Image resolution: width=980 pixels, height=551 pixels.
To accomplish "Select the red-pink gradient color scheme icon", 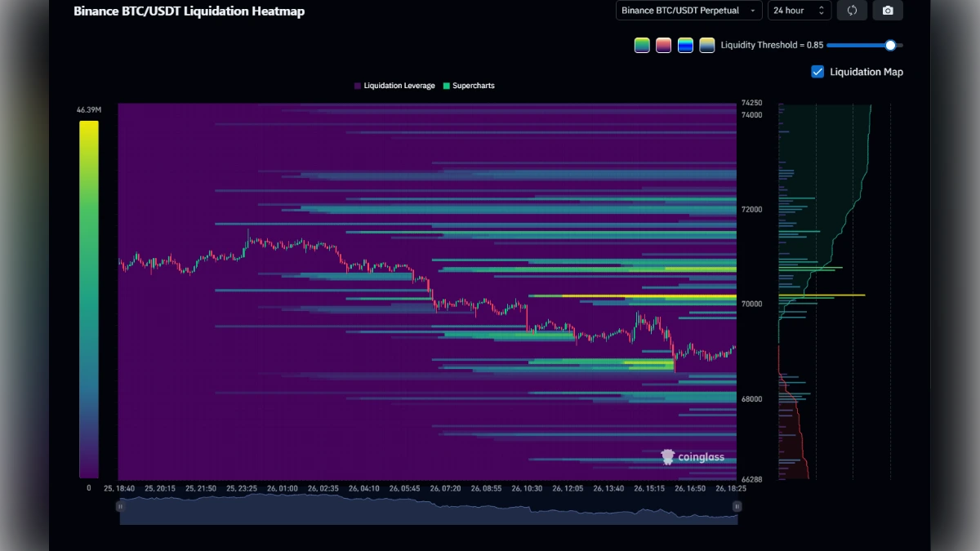I will (x=664, y=45).
